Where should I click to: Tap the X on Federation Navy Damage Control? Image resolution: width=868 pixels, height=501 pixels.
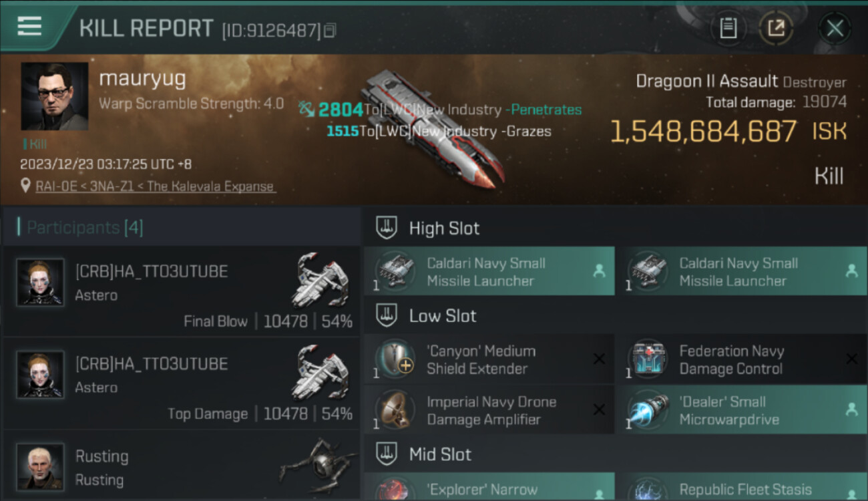[x=851, y=359]
